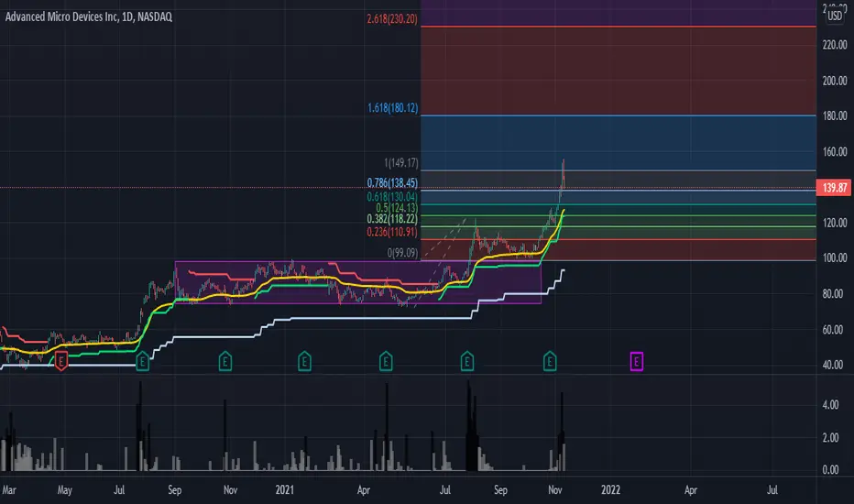Click the purple upcoming earnings E marker
Viewport: 854px width, 504px height.
(x=636, y=361)
